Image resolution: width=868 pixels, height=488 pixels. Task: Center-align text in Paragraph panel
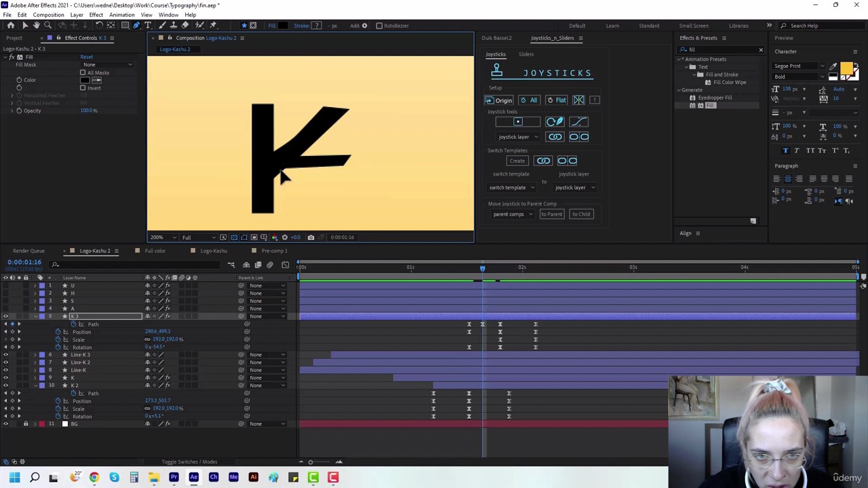coord(787,179)
